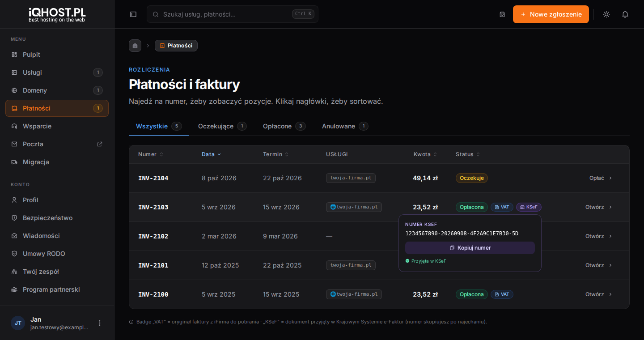
Task: Open notifications bell
Action: pos(625,14)
